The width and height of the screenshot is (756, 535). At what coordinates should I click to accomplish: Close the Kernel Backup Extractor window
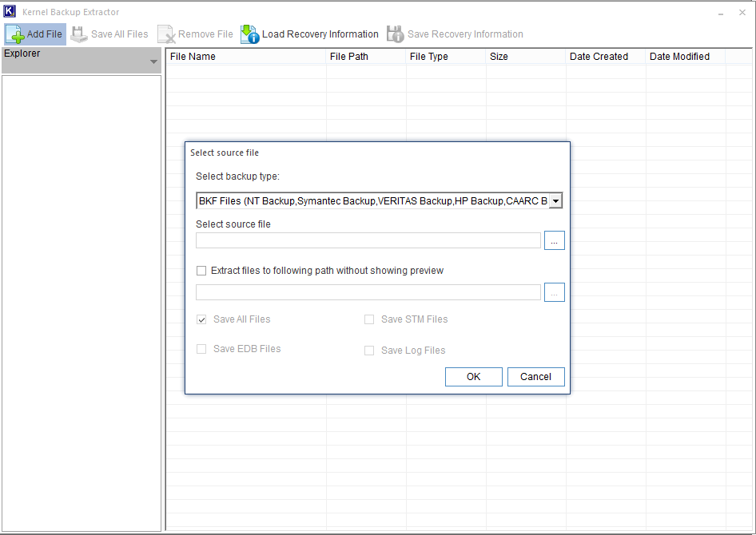742,13
